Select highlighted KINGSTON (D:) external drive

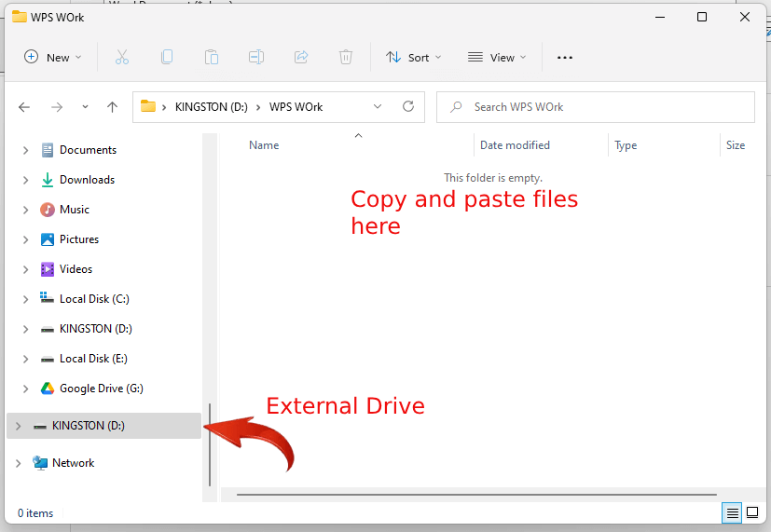coord(103,426)
